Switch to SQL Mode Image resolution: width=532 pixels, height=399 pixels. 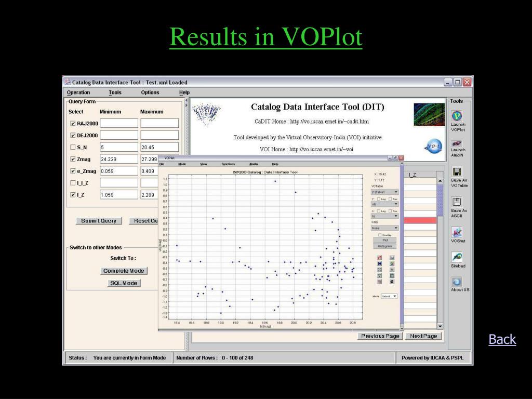[x=124, y=283]
